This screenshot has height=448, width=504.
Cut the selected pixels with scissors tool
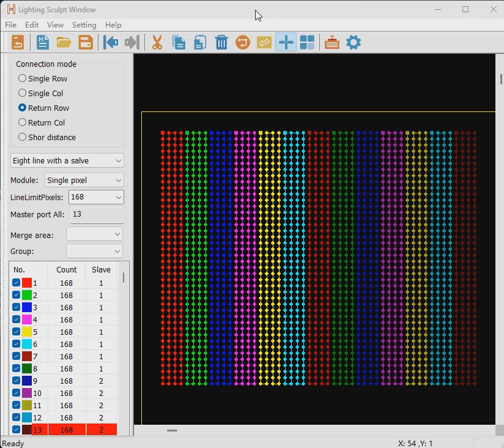tap(156, 42)
